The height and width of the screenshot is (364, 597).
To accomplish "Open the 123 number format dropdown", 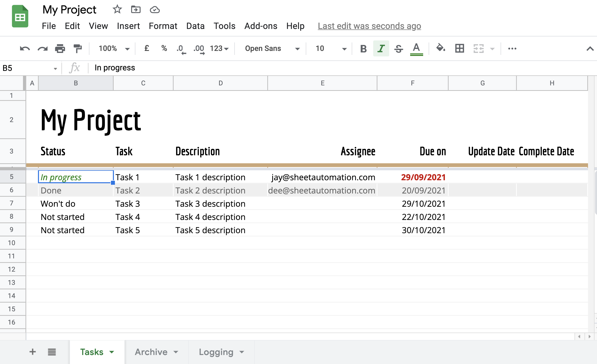I will [x=219, y=48].
